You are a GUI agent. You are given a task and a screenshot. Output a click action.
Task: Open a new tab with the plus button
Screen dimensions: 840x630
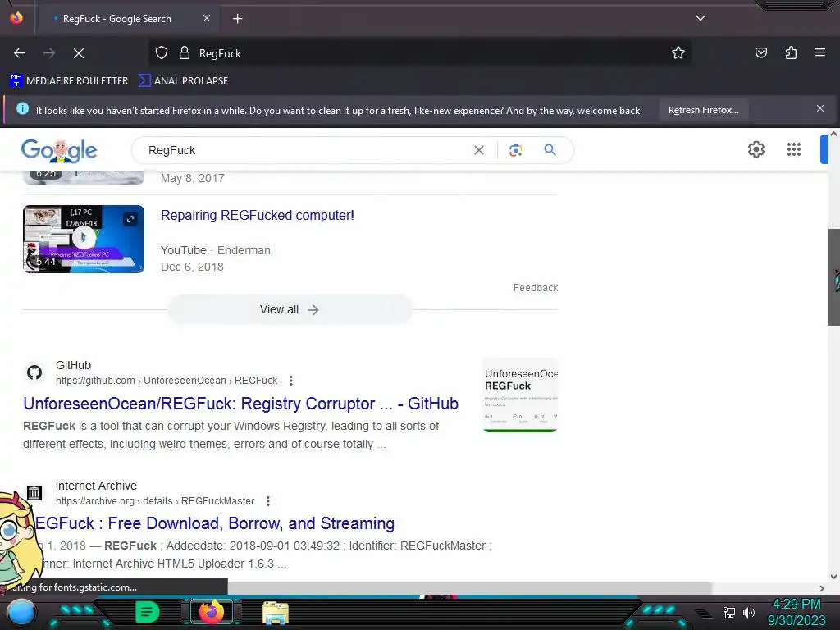point(237,19)
